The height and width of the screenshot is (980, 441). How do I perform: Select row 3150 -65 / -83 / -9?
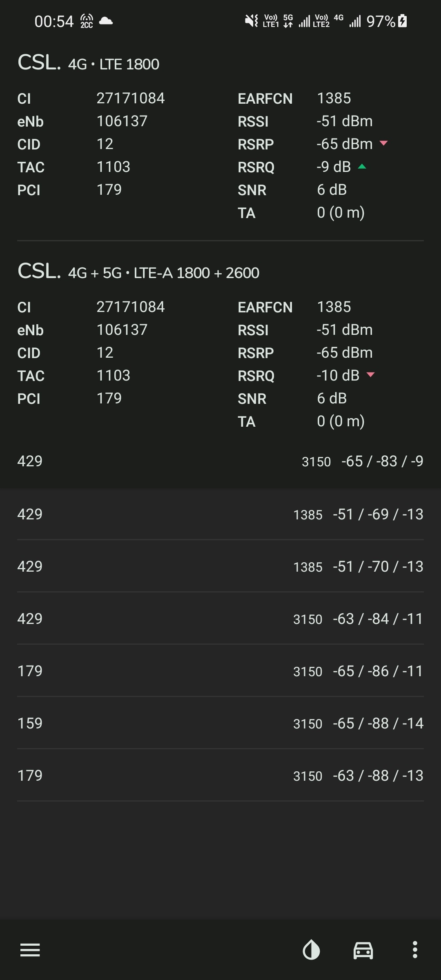220,461
